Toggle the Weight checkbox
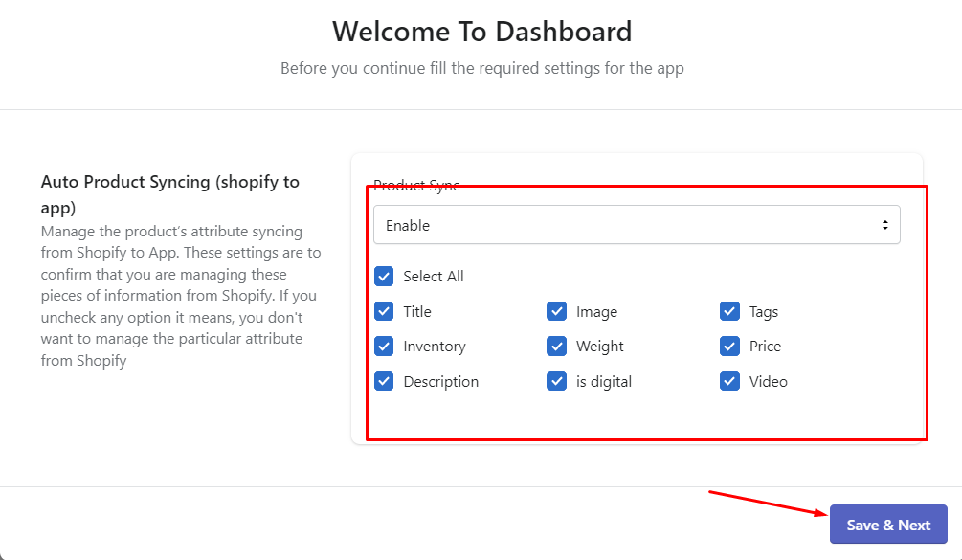This screenshot has width=962, height=560. point(556,346)
